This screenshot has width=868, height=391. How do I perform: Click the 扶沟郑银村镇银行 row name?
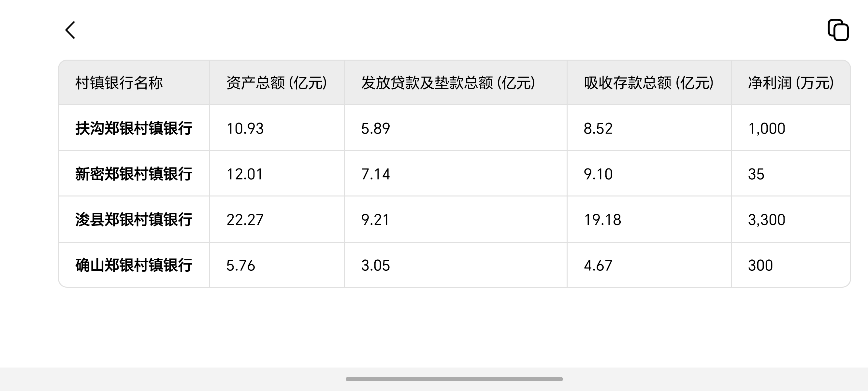pos(134,128)
